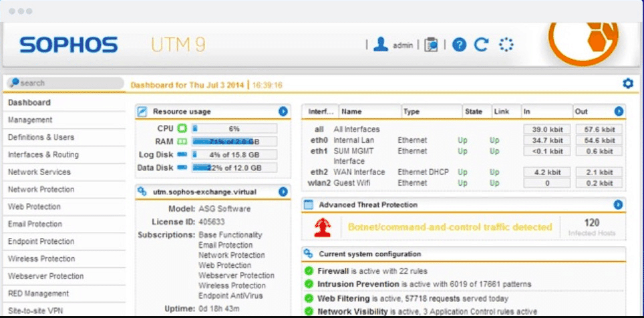Screen dimensions: 644x318
Task: Click the Data Disk icon
Action: pos(182,168)
